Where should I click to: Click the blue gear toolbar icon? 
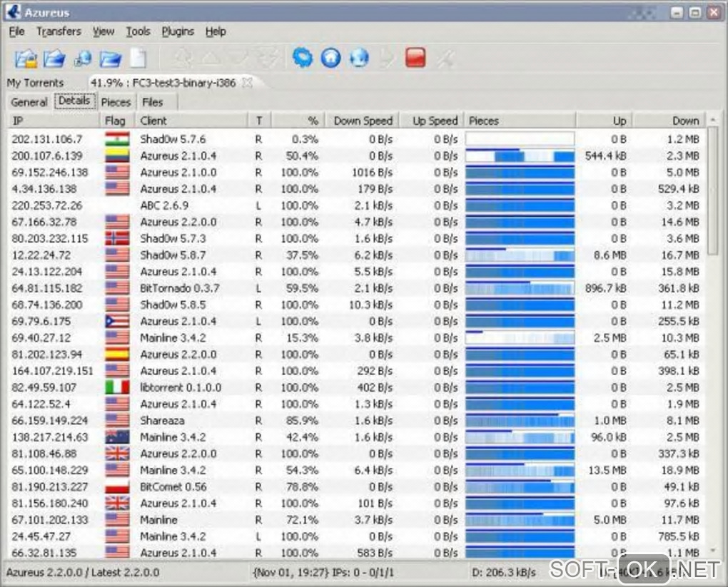coord(303,58)
